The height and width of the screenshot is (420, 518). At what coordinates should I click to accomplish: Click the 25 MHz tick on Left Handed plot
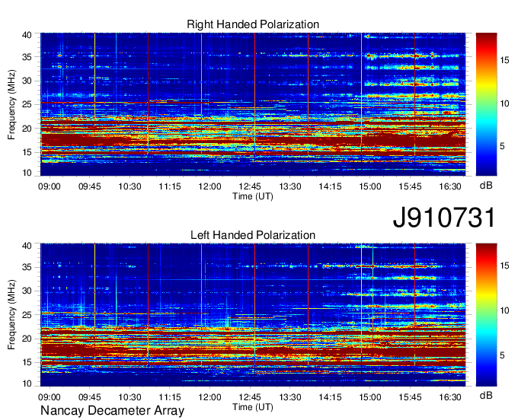tap(27, 315)
